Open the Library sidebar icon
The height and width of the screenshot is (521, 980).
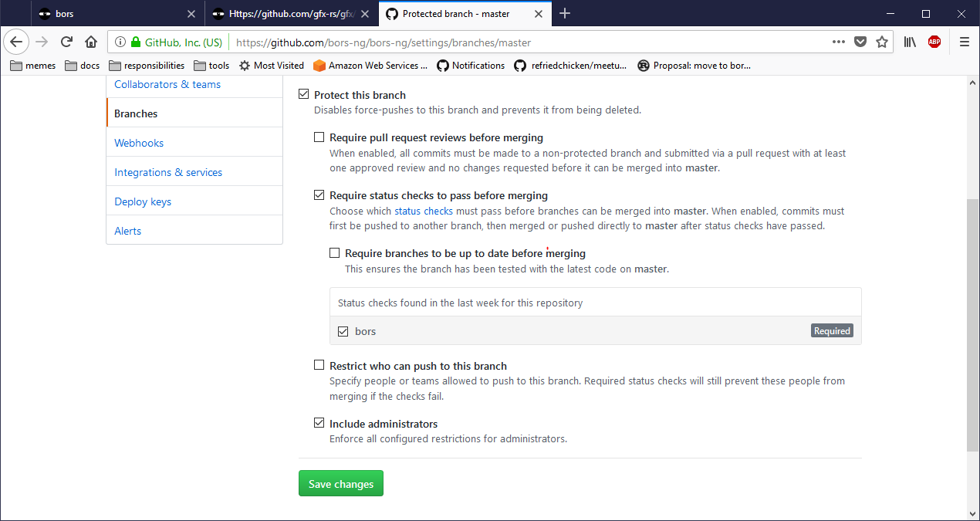pos(911,42)
